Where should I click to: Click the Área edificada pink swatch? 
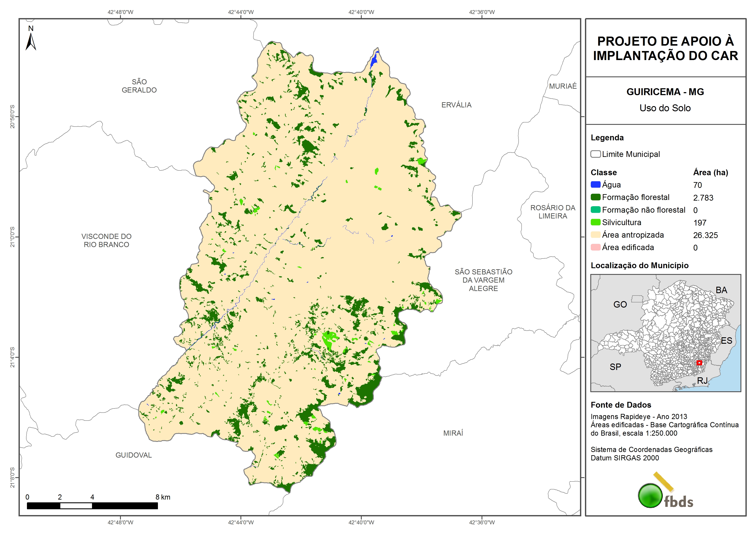tap(595, 247)
